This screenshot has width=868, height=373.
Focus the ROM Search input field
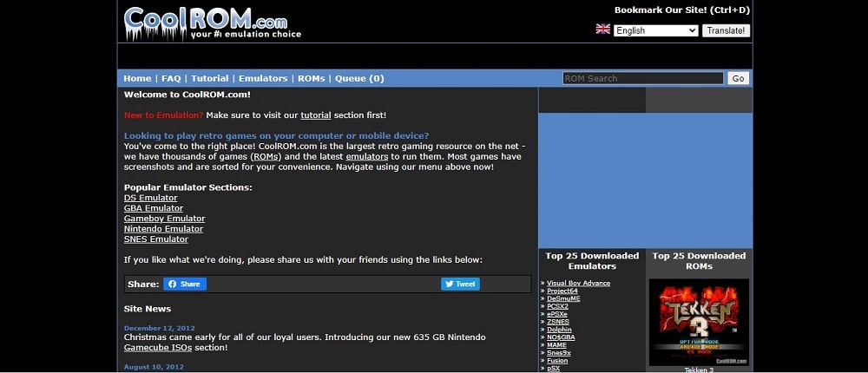click(x=642, y=79)
